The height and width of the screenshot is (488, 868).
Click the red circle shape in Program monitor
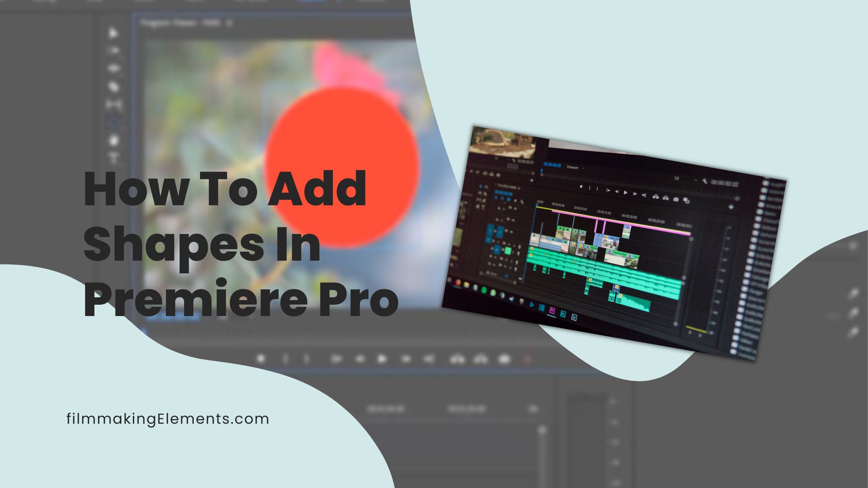point(342,167)
